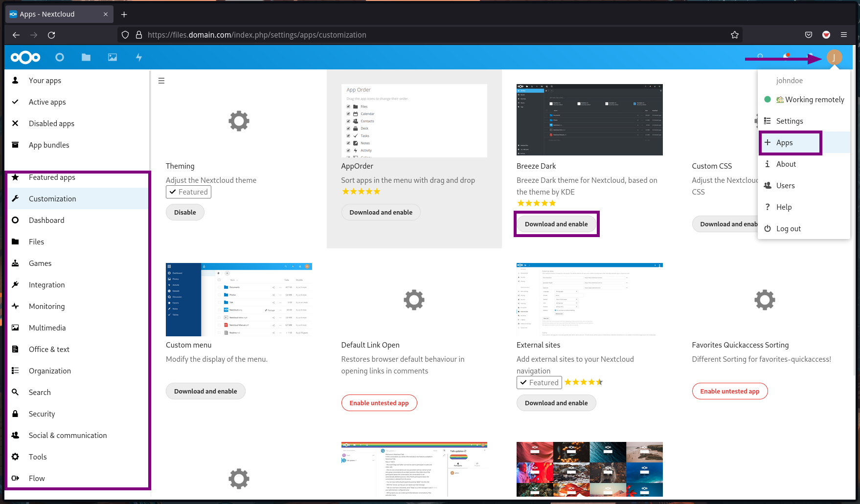Click the Nextcloud logo in header
Viewport: 860px width, 504px height.
(x=25, y=58)
